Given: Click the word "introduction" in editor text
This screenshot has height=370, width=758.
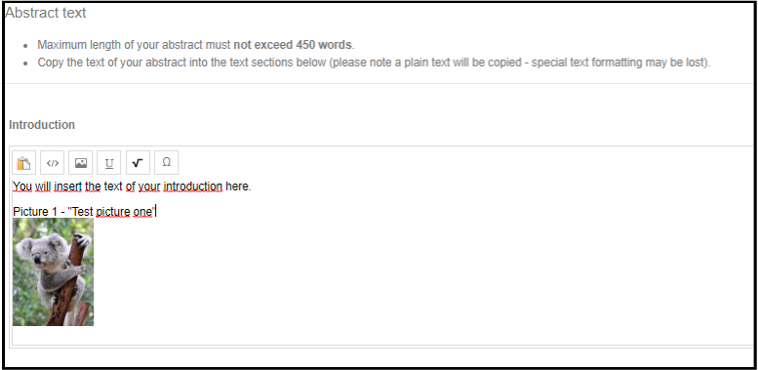Looking at the screenshot, I should coord(193,186).
